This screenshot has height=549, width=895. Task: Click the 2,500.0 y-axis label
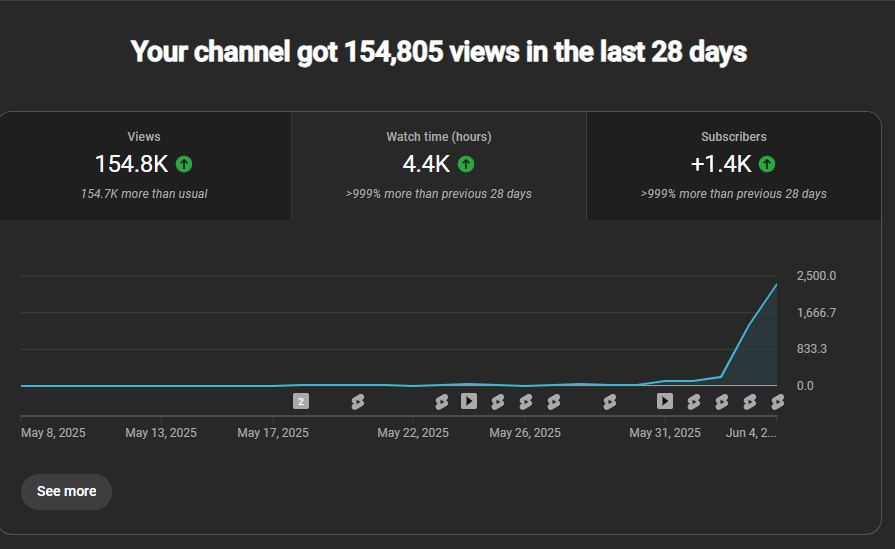tap(816, 276)
